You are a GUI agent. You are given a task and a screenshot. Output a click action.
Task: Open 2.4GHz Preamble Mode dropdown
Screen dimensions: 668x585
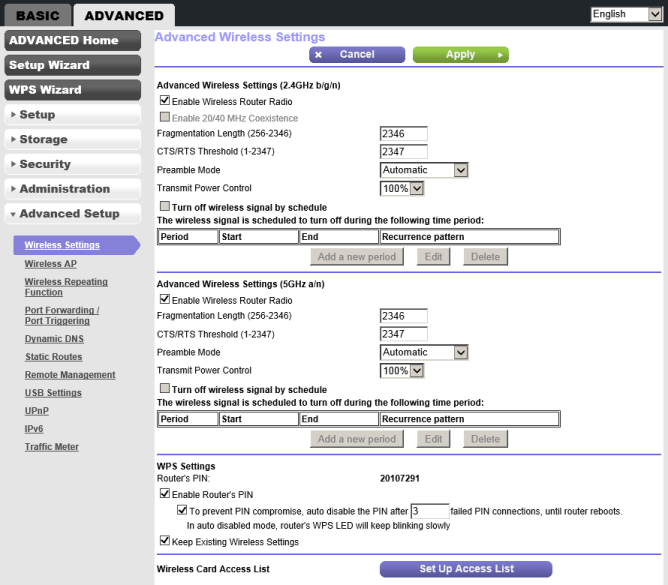pyautogui.click(x=424, y=170)
